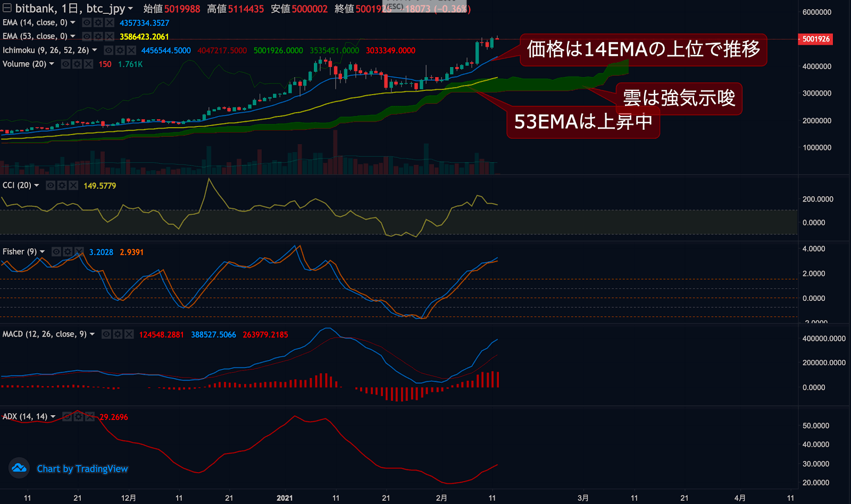
Task: Open the Volume (20) dropdown menu
Action: click(52, 64)
